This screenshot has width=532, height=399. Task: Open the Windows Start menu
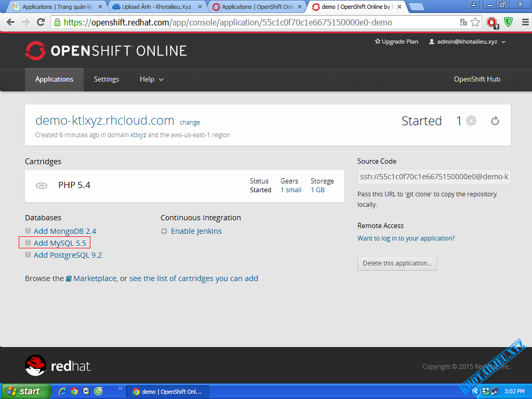[x=25, y=391]
